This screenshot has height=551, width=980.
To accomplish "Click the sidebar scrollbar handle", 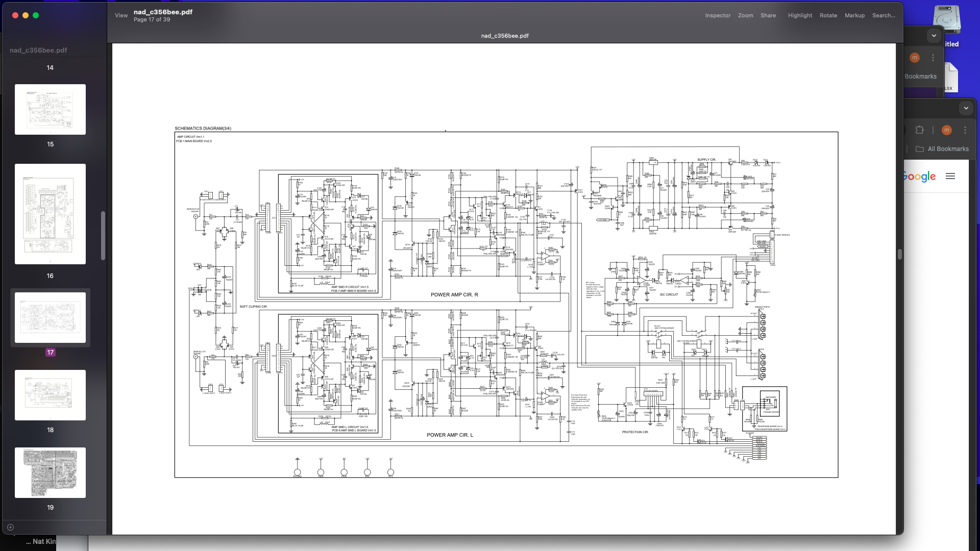I will click(103, 236).
